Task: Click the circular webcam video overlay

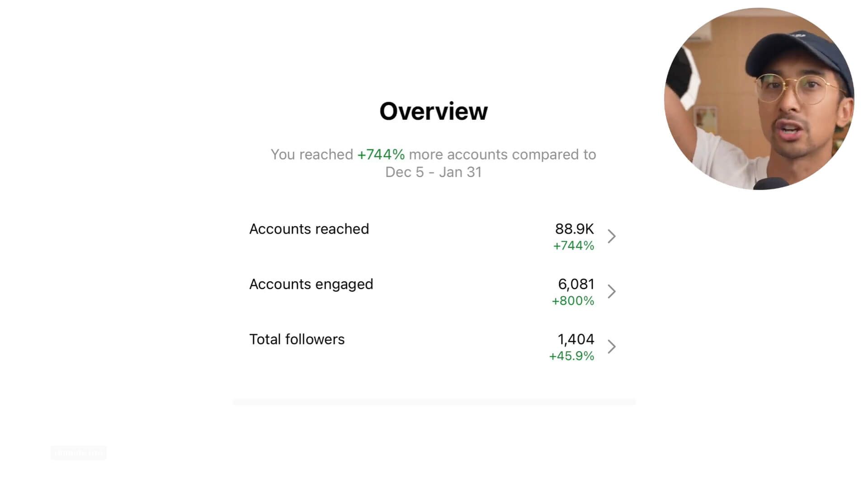Action: click(759, 99)
